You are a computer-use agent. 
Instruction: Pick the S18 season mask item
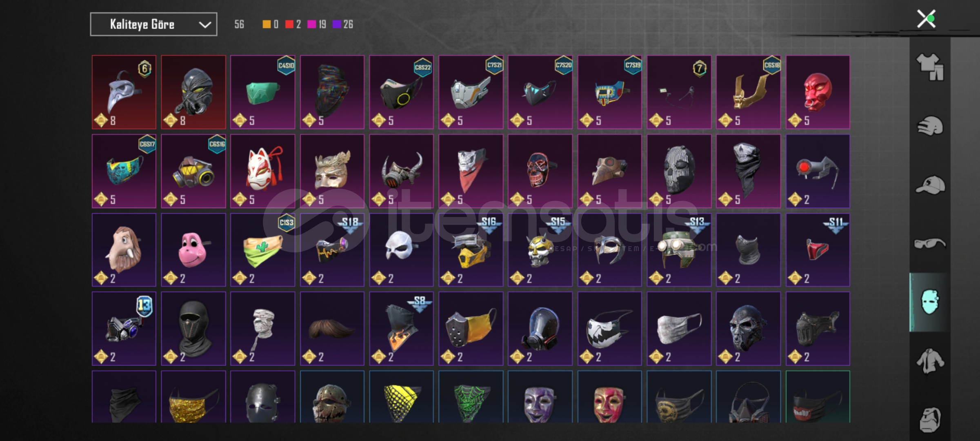click(x=332, y=250)
